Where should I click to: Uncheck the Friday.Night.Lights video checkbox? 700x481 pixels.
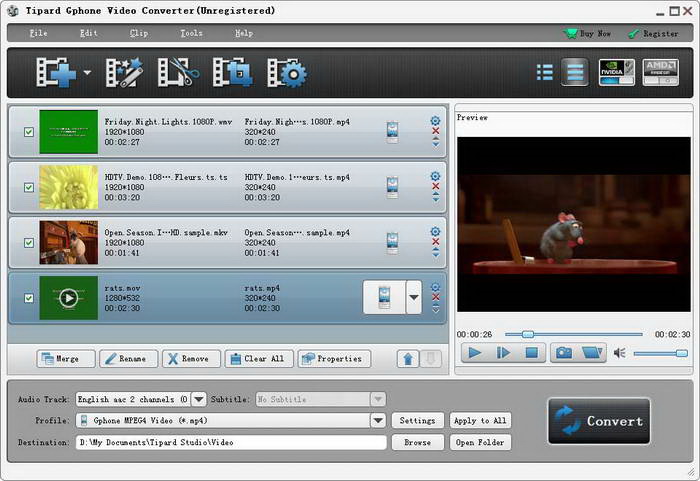[28, 131]
